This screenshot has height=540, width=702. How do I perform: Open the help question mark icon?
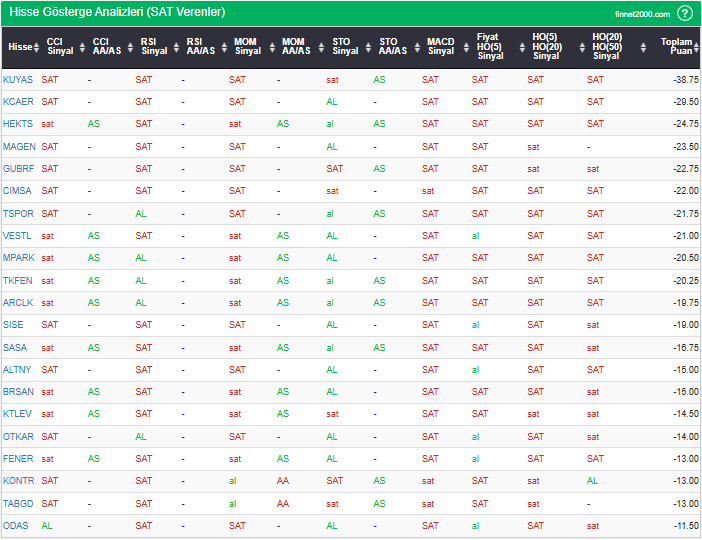[684, 13]
